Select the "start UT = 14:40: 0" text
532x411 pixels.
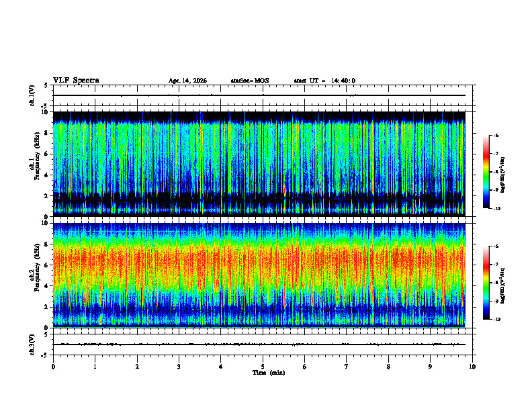(x=324, y=81)
